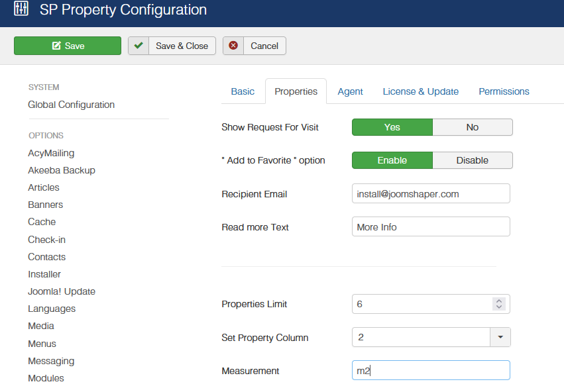Viewport: 564px width, 392px height.
Task: Open Global Configuration in the sidebar
Action: point(71,105)
